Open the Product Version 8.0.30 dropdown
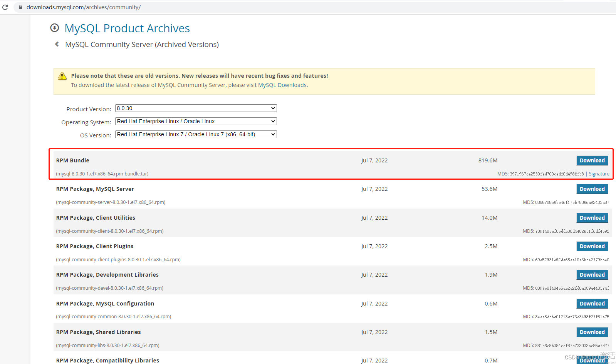 point(196,108)
